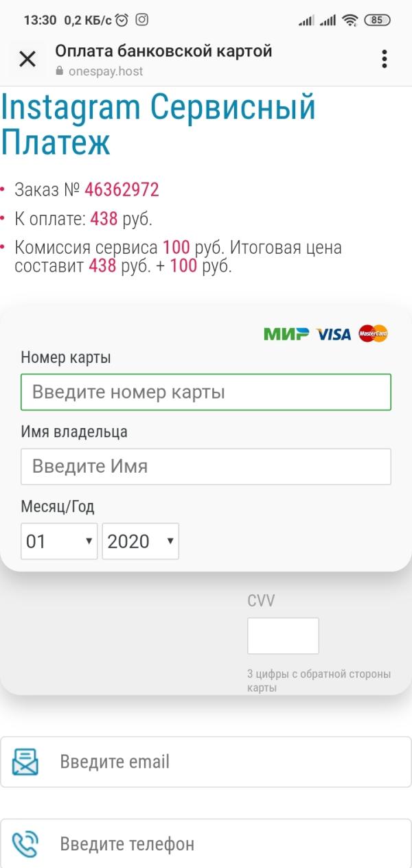The height and width of the screenshot is (868, 412).
Task: Tap the onespay.host URL text
Action: pos(106,71)
